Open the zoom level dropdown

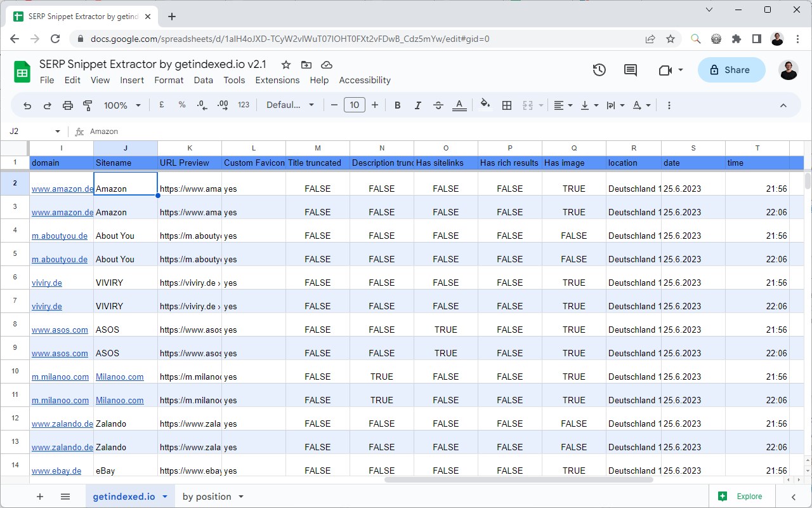click(x=122, y=105)
